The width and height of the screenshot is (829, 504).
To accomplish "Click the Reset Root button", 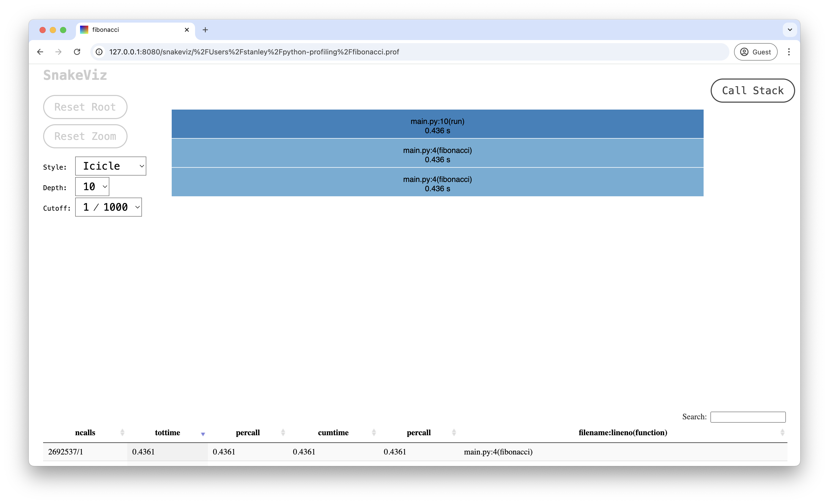I will 85,107.
